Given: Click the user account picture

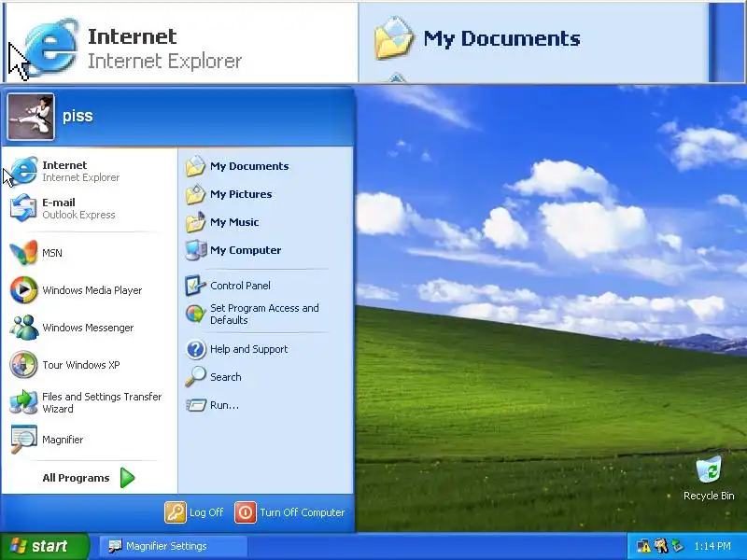Looking at the screenshot, I should (x=31, y=117).
